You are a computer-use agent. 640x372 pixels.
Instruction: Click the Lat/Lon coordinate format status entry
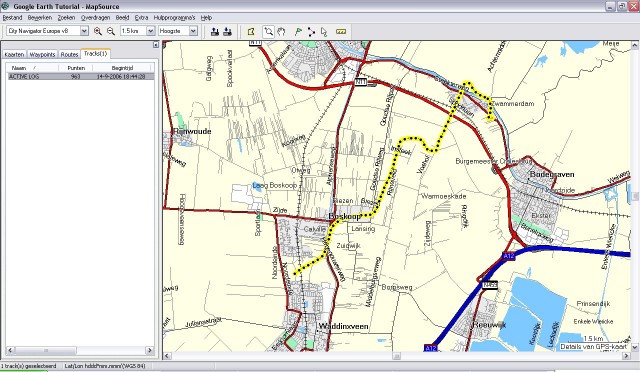click(x=105, y=366)
